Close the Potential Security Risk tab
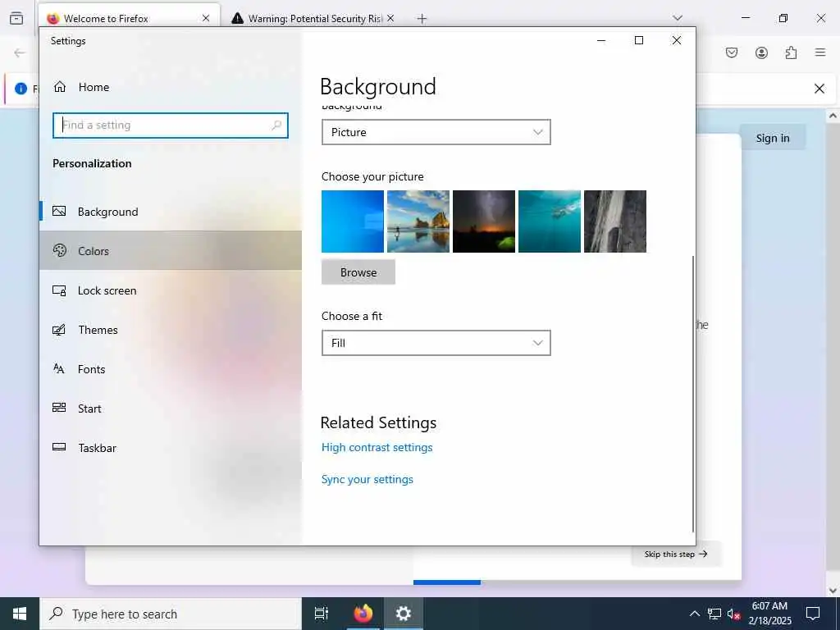The width and height of the screenshot is (840, 630). pos(390,18)
